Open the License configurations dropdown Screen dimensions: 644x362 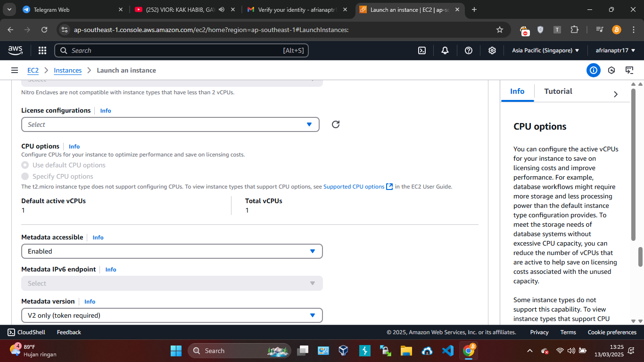[x=170, y=124]
